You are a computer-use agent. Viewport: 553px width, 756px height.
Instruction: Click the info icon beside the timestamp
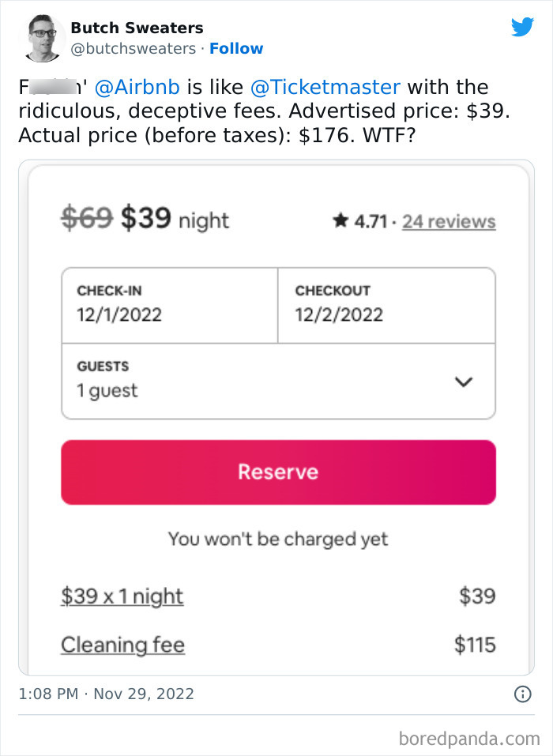point(521,694)
